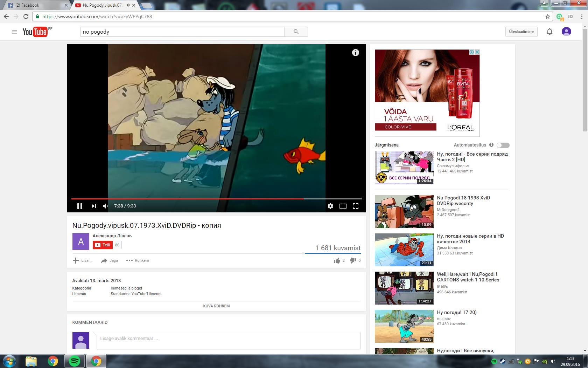Skip to next video in player
588x368 pixels.
tap(93, 206)
